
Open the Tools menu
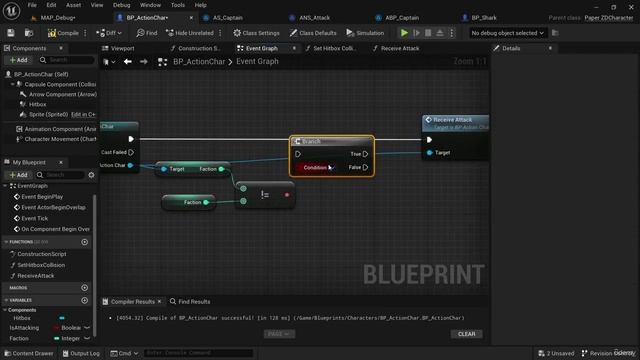tap(178, 5)
